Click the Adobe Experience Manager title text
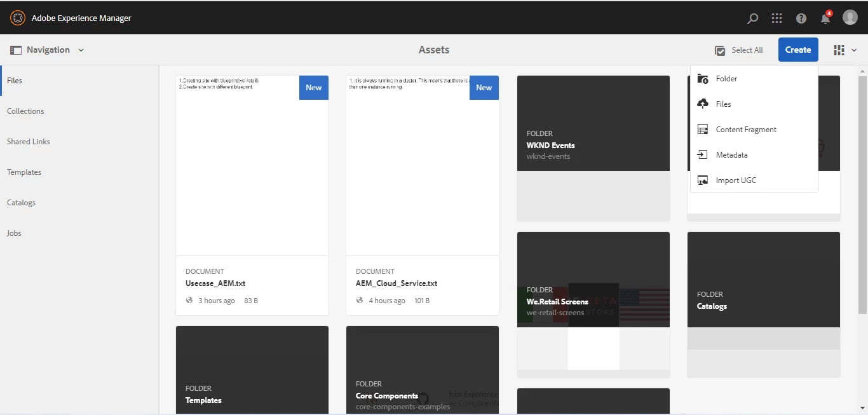The image size is (868, 415). (x=81, y=18)
